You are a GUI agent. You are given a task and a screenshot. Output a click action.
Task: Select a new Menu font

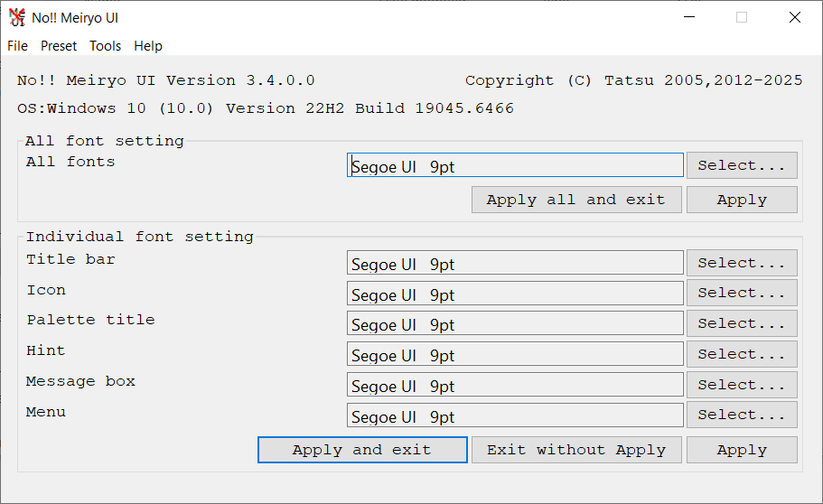tap(741, 415)
